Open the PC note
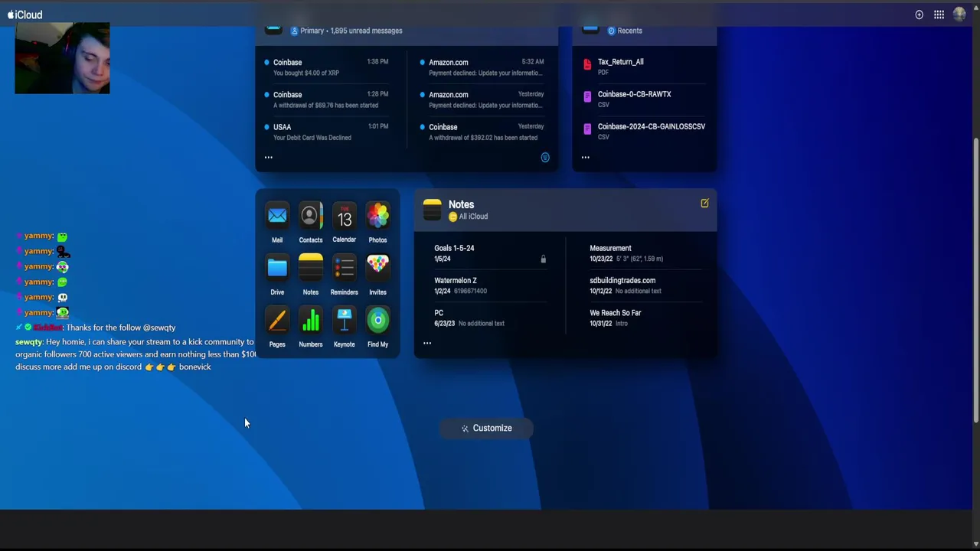 (x=490, y=318)
